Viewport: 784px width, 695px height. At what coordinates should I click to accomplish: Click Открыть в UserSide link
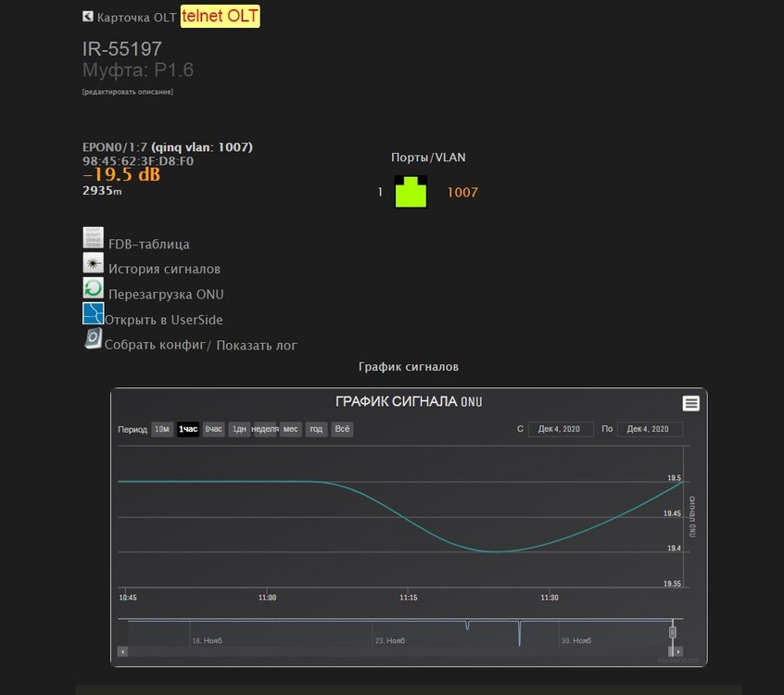[x=163, y=320]
